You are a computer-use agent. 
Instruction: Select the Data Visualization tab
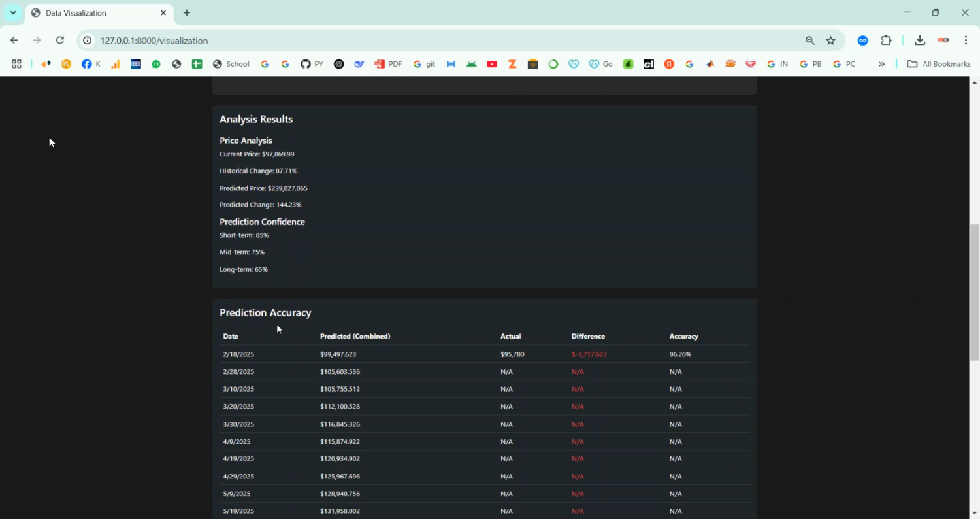click(x=91, y=13)
